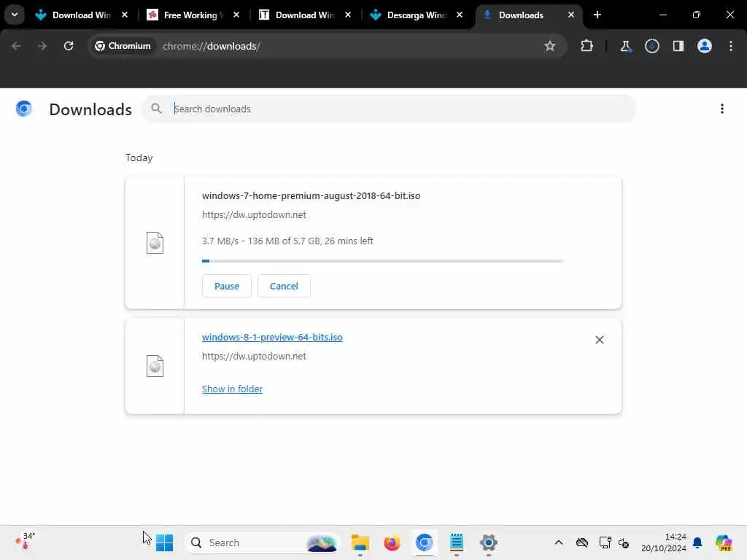Bookmark this page with star icon
This screenshot has height=560, width=747.
(550, 46)
